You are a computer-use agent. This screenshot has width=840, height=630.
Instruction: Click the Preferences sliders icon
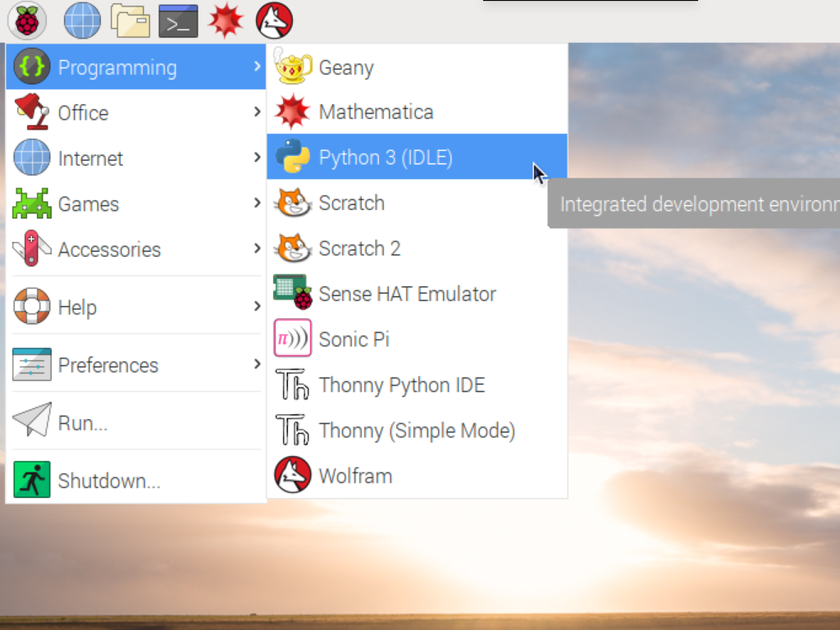coord(32,364)
